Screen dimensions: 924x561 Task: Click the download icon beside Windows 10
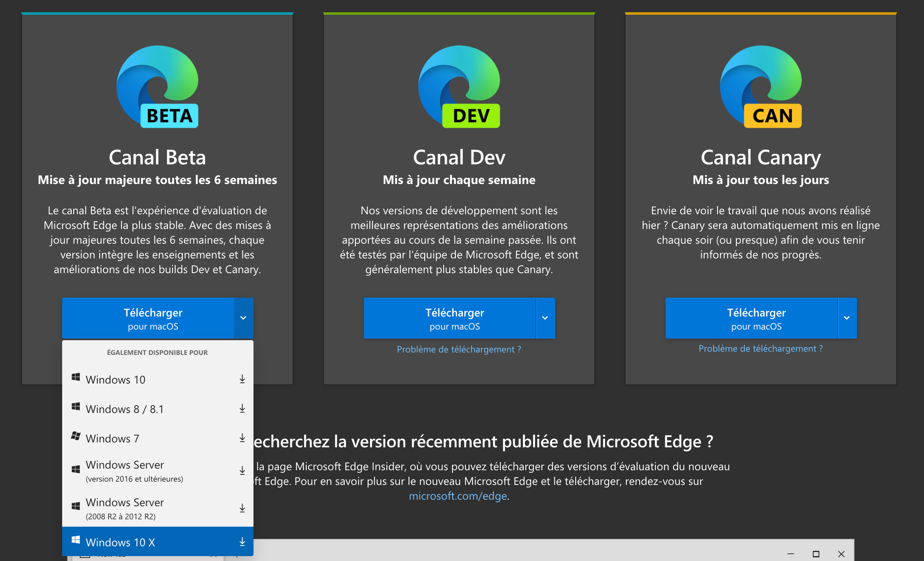[x=242, y=379]
